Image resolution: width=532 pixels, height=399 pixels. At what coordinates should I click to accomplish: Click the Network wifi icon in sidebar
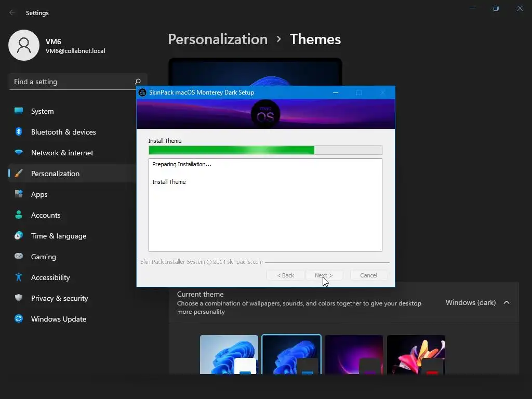[x=19, y=152]
